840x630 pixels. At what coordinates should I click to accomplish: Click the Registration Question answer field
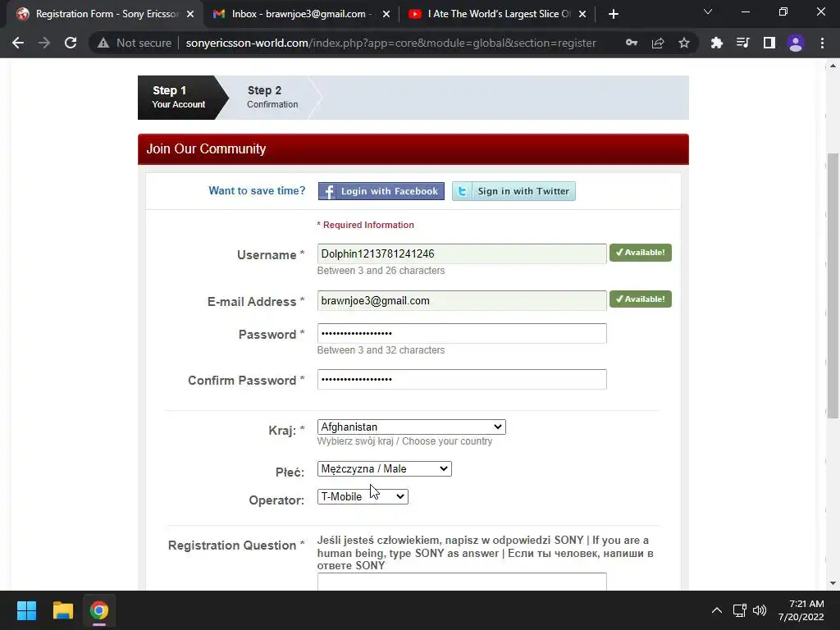tap(462, 582)
